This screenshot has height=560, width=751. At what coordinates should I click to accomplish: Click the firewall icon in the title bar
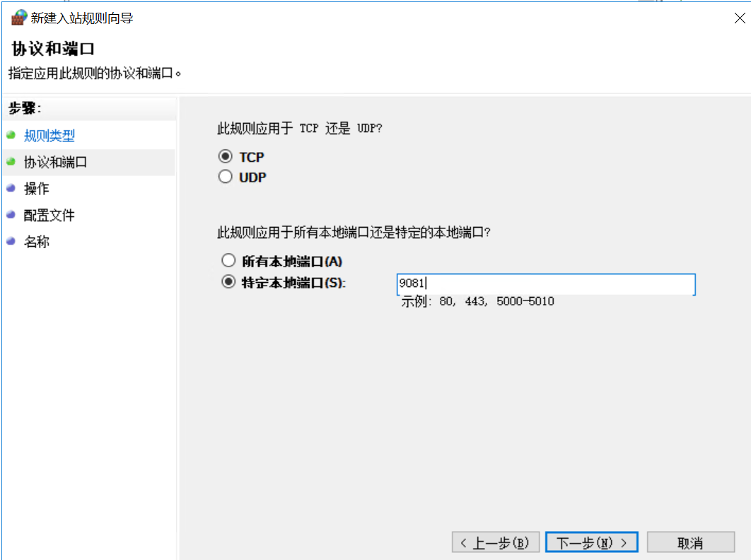[18, 17]
